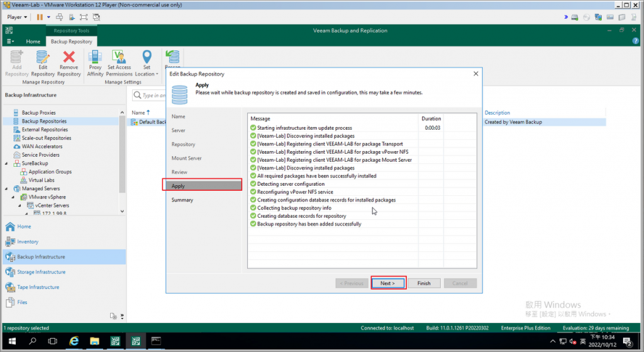Screen dimensions: 644x352
Task: Click VMware enter full screen icon
Action: tap(84, 17)
